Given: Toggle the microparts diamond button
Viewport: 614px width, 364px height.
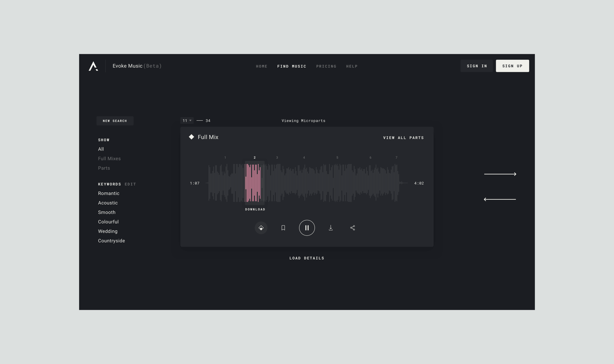Looking at the screenshot, I should pyautogui.click(x=261, y=228).
